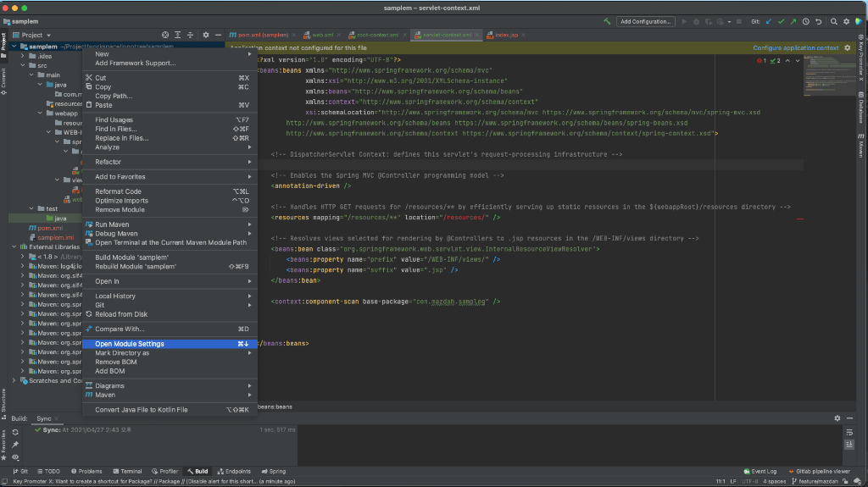The width and height of the screenshot is (868, 487).
Task: Choose Open Module Settings from context menu
Action: tap(170, 344)
